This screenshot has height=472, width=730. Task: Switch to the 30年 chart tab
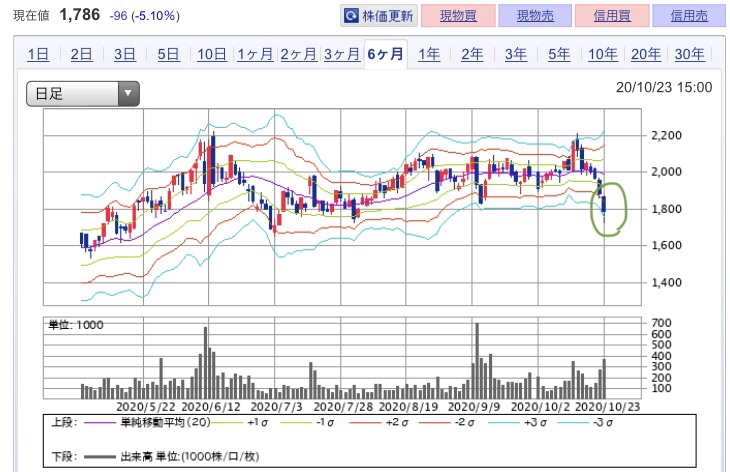click(x=689, y=54)
